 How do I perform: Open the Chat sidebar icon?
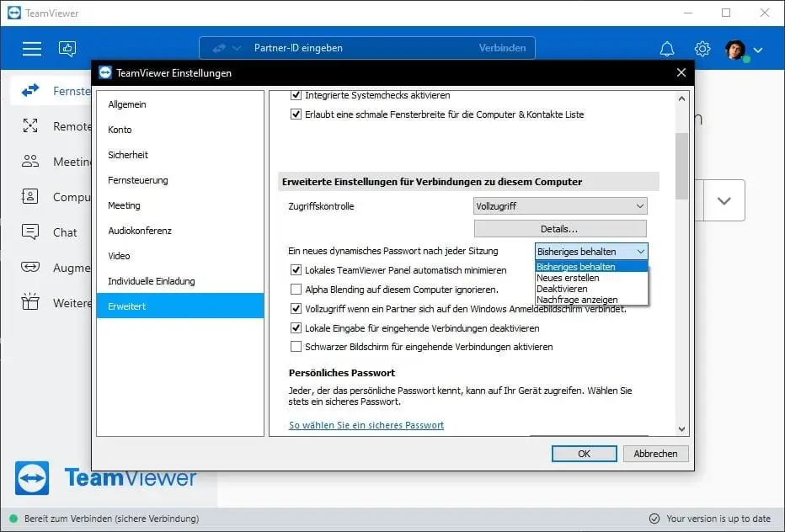pyautogui.click(x=30, y=231)
